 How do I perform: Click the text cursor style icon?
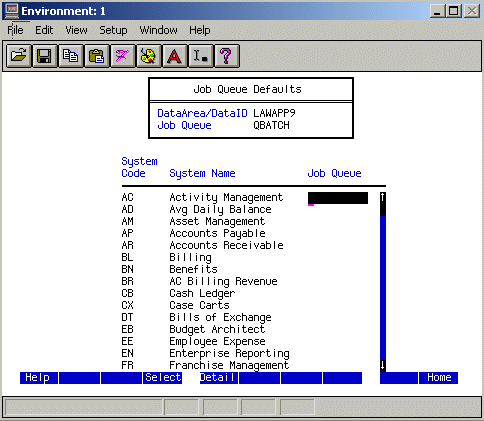[201, 56]
